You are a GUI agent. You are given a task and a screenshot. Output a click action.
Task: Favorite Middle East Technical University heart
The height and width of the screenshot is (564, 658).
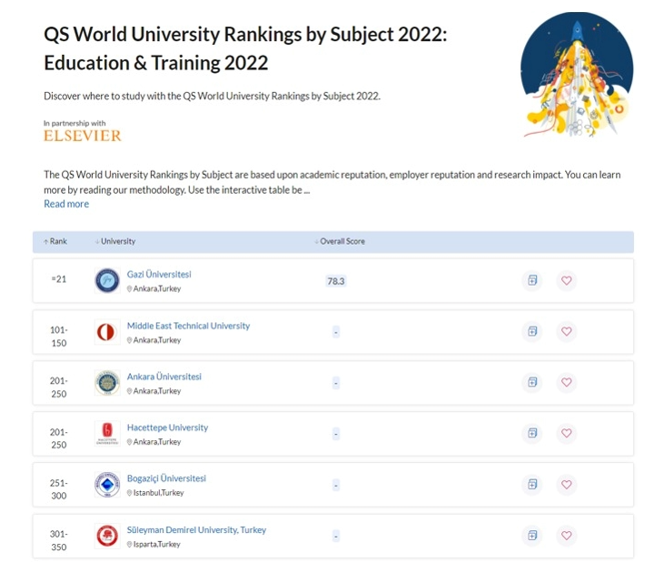(x=566, y=332)
